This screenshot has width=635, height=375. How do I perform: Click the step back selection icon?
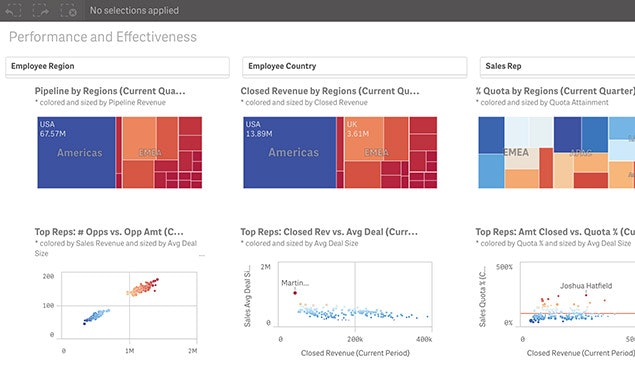(13, 10)
